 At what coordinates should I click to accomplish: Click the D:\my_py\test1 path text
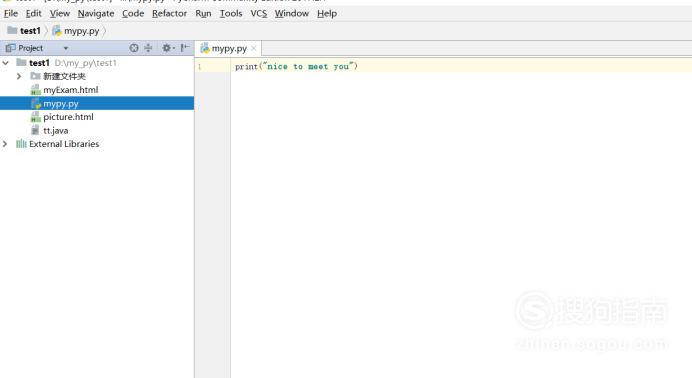tap(86, 63)
